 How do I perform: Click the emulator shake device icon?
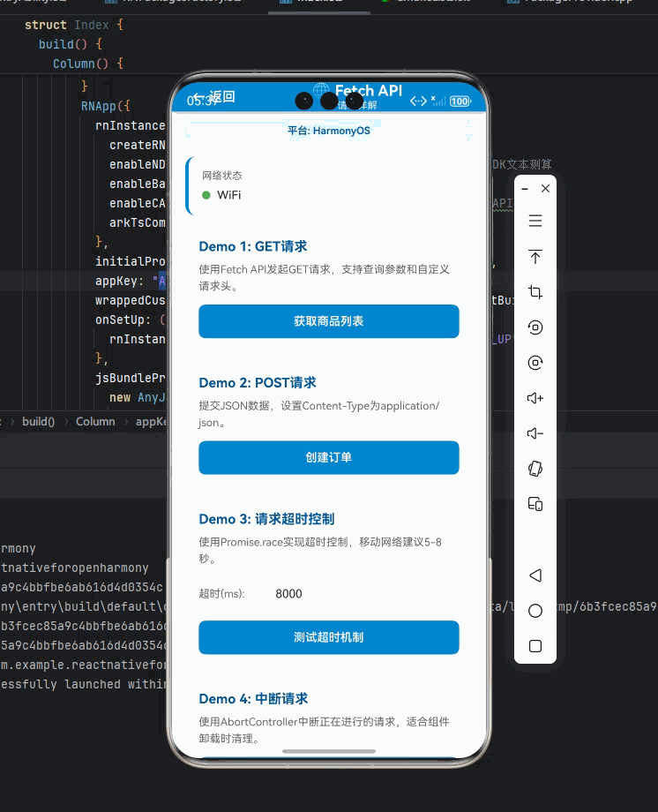point(535,469)
